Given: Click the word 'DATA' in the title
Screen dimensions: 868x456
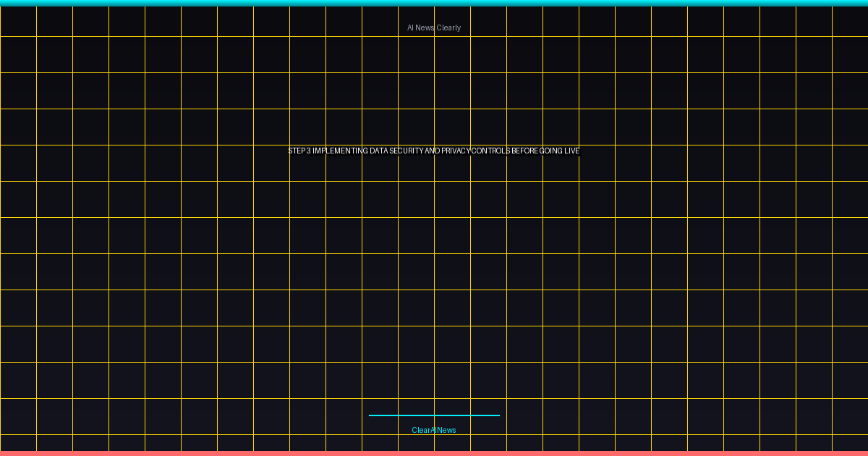Looking at the screenshot, I should (379, 151).
